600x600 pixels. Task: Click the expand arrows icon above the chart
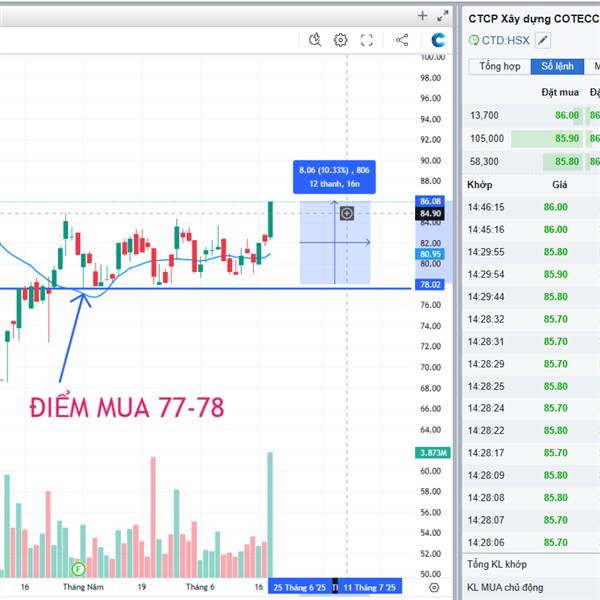pyautogui.click(x=443, y=16)
